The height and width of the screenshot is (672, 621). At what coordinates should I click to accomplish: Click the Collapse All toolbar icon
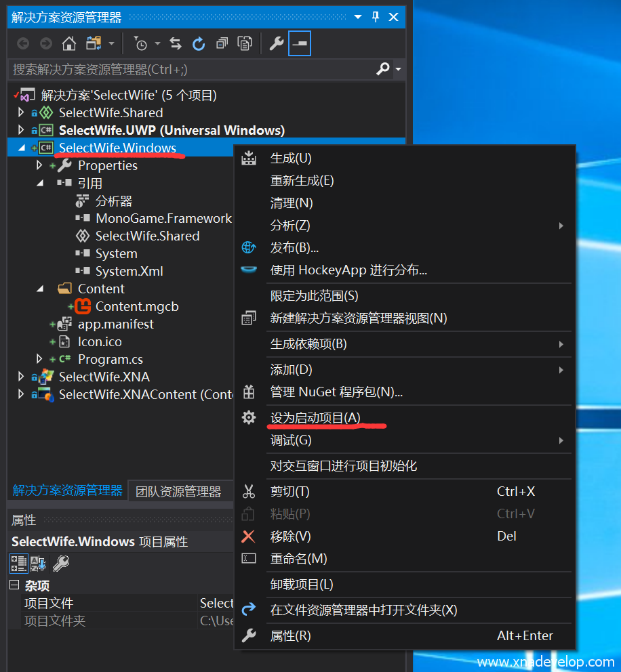coord(222,44)
